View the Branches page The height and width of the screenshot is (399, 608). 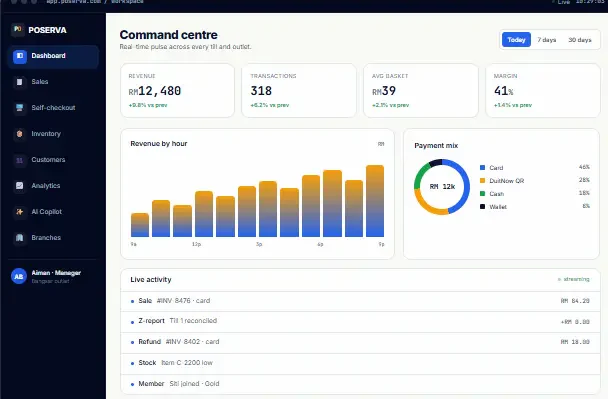click(x=53, y=238)
